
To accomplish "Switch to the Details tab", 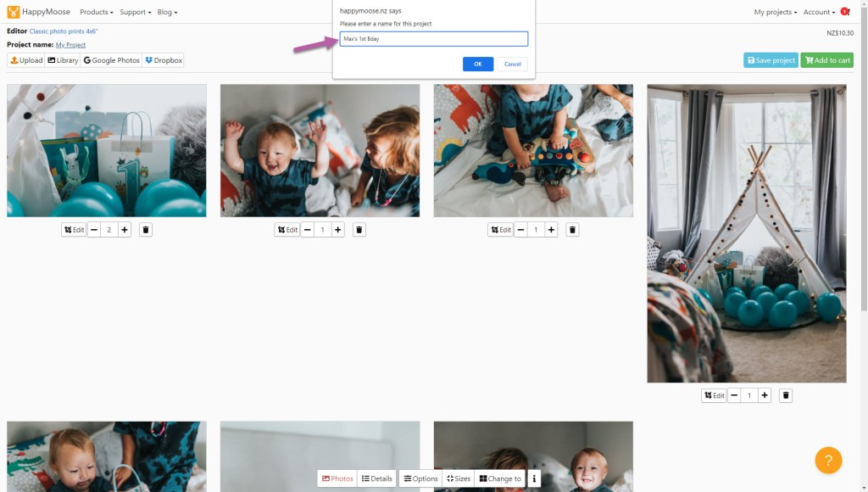I will [x=377, y=478].
